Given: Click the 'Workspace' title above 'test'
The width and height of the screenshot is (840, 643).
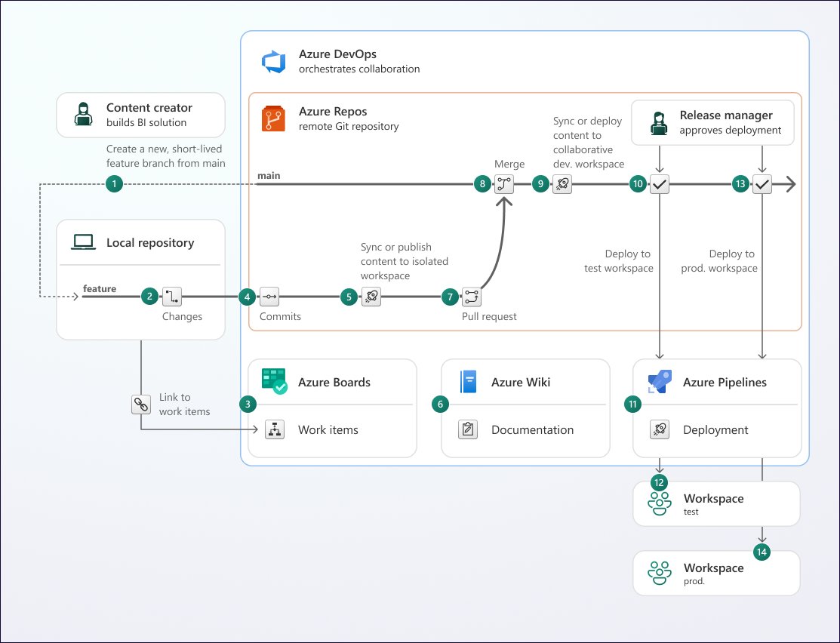Looking at the screenshot, I should [713, 499].
